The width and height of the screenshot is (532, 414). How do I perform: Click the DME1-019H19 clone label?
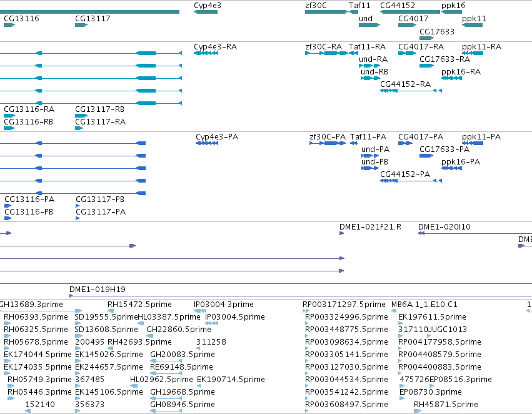[x=97, y=290]
